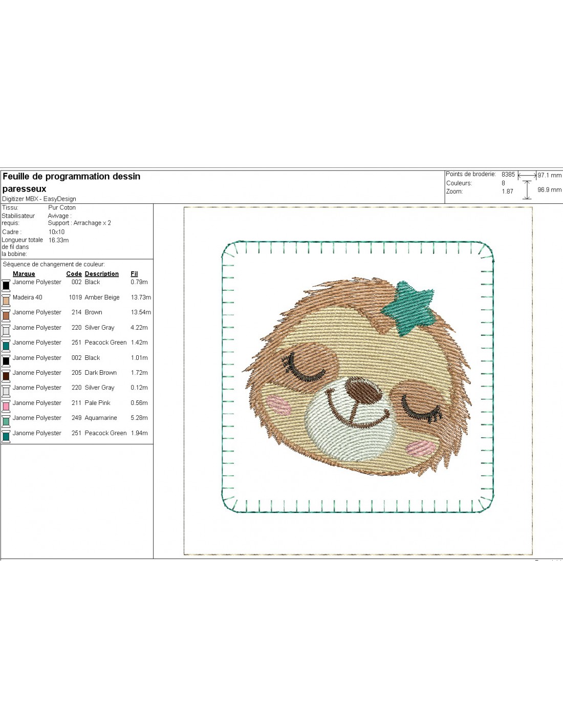Screen dimensions: 563x728
Task: Click the Pale Pink thread spool icon
Action: pos(6,405)
